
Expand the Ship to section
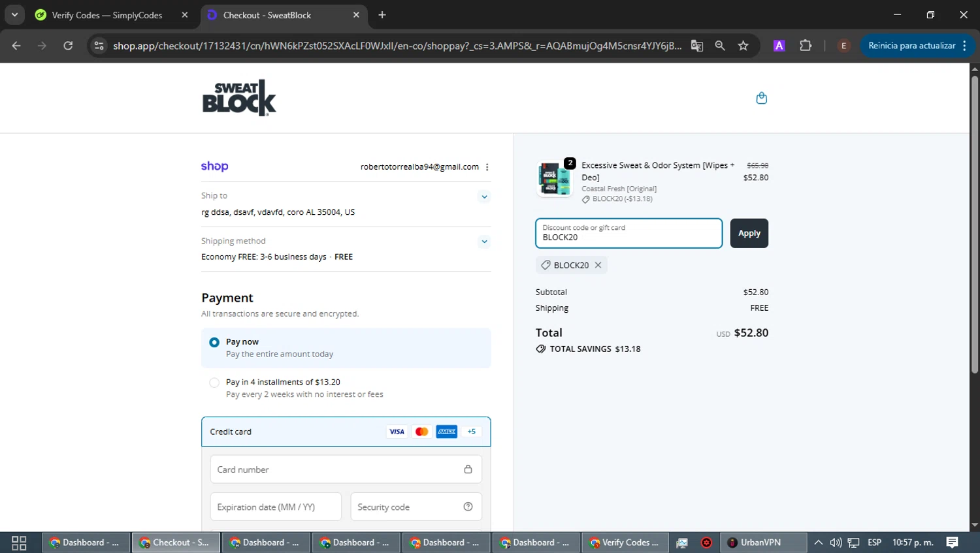click(x=484, y=197)
